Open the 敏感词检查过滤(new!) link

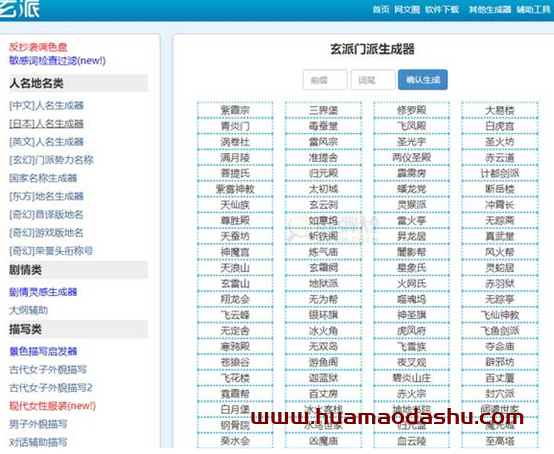(x=57, y=61)
